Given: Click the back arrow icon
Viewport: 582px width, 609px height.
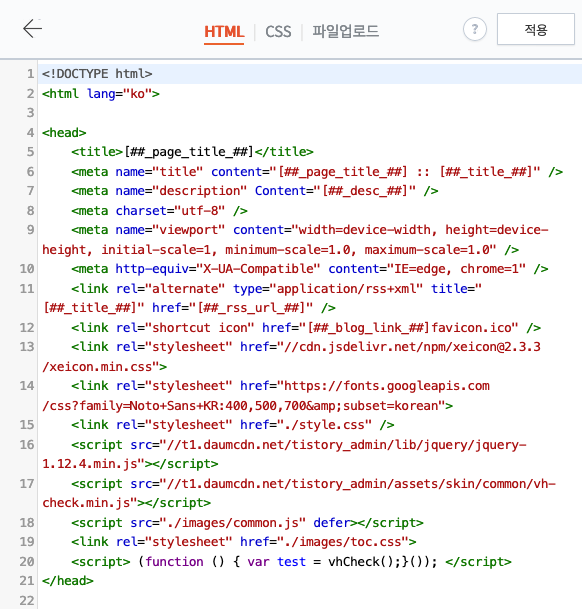Looking at the screenshot, I should point(32,29).
